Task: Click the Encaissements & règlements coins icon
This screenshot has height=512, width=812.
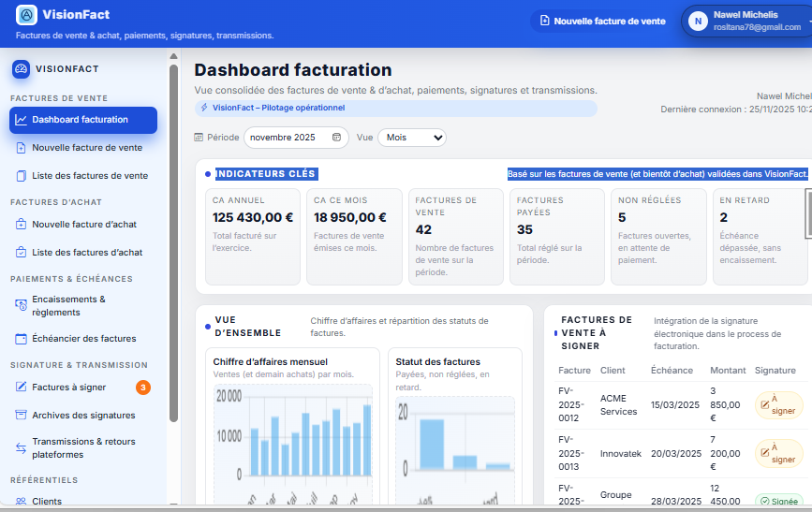Action: (21, 305)
